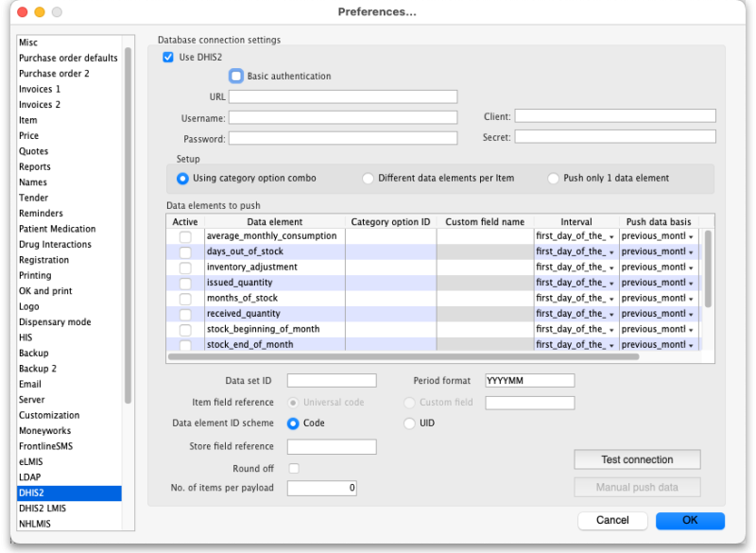Open Push data basis dropdown for days_out_of_stock
Viewport: 756px width, 553px height.
coord(658,251)
